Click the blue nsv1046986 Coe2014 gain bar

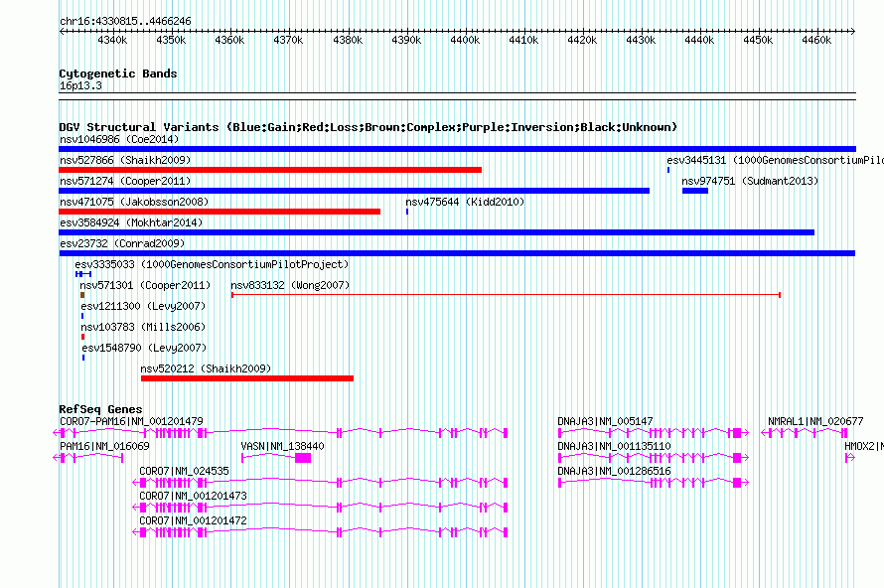pyautogui.click(x=457, y=149)
